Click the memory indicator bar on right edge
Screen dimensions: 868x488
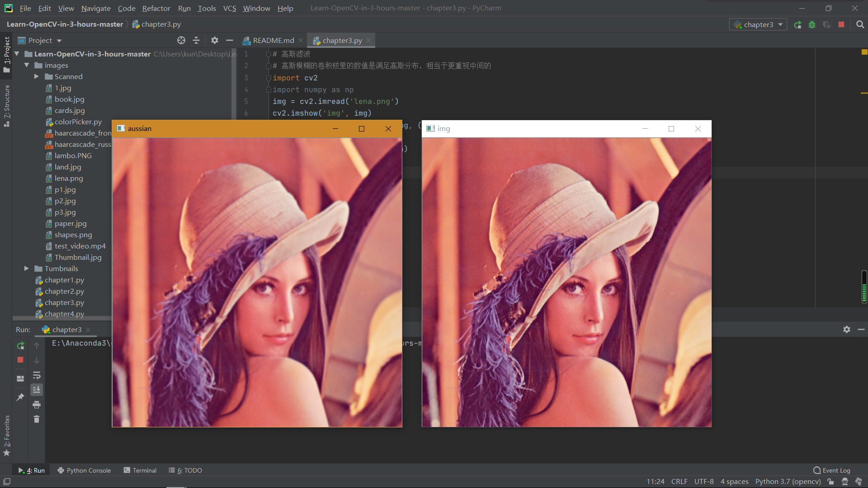coord(864,287)
